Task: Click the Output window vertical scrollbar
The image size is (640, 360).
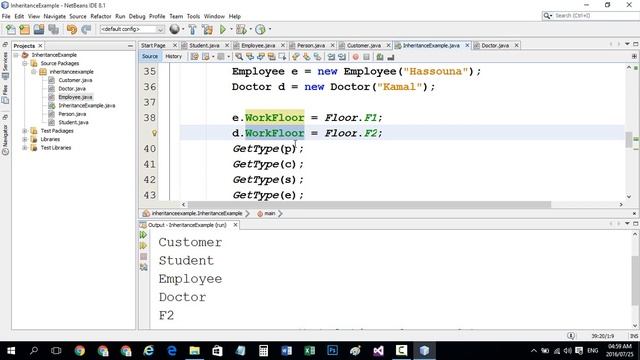Action: [x=635, y=281]
